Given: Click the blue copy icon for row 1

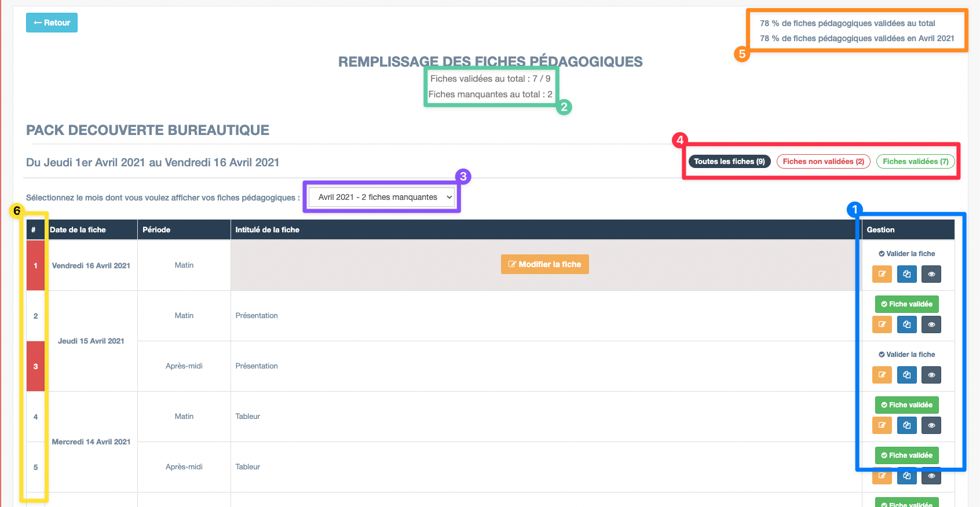Looking at the screenshot, I should (906, 274).
